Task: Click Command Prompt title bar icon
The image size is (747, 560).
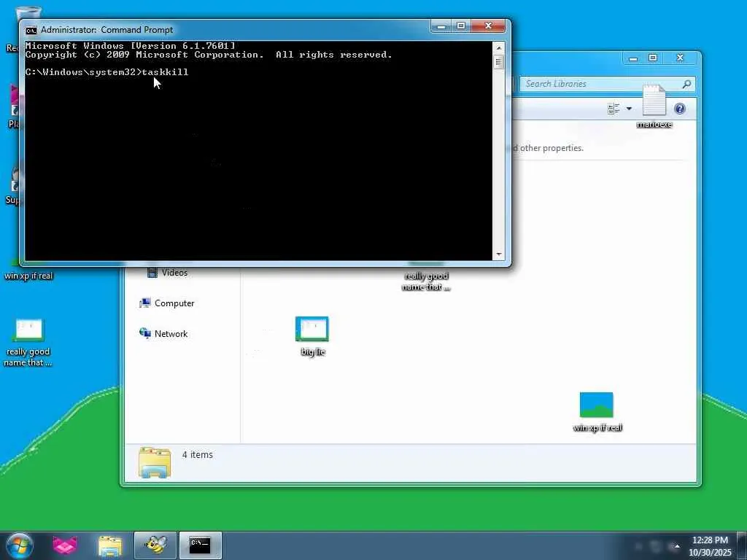Action: [x=31, y=30]
